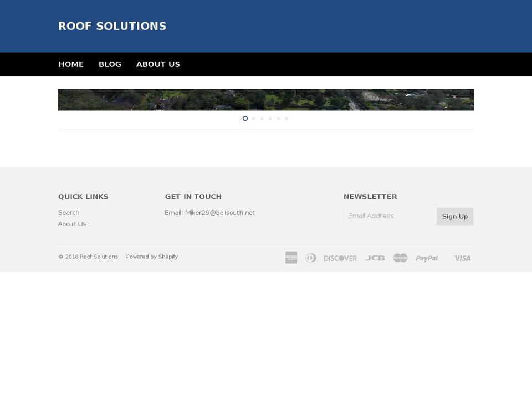The image size is (532, 399).
Task: Click the ROOF SOLUTIONS site logo
Action: pos(112,26)
